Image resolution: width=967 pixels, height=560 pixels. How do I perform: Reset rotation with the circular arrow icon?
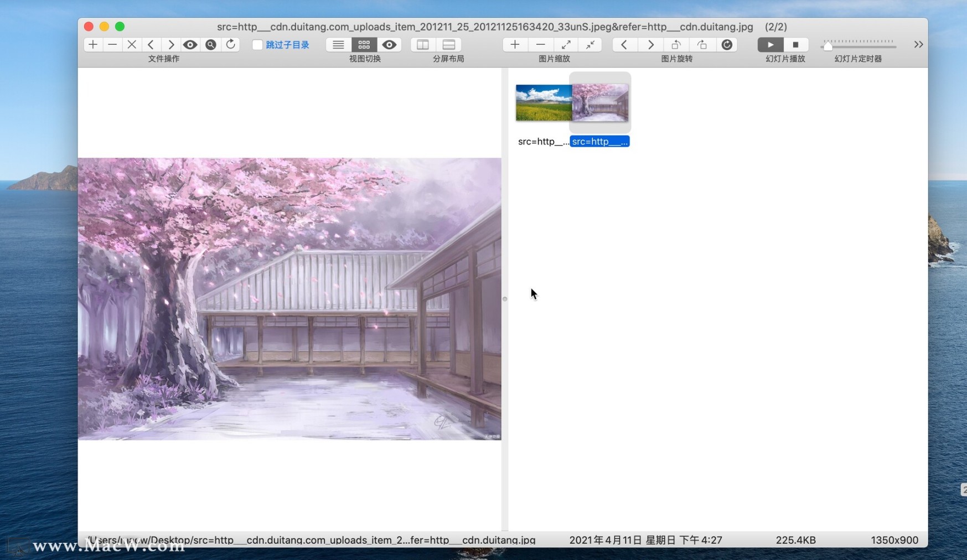pos(727,45)
